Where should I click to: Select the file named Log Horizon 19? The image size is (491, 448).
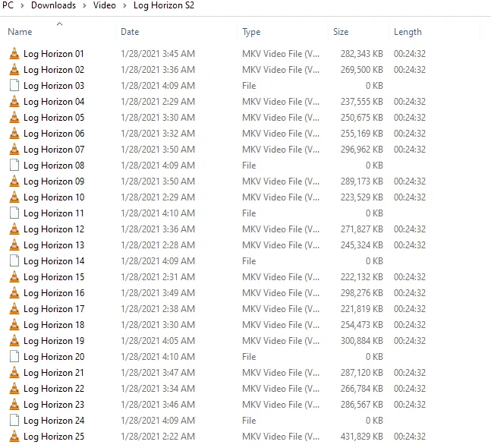point(54,341)
